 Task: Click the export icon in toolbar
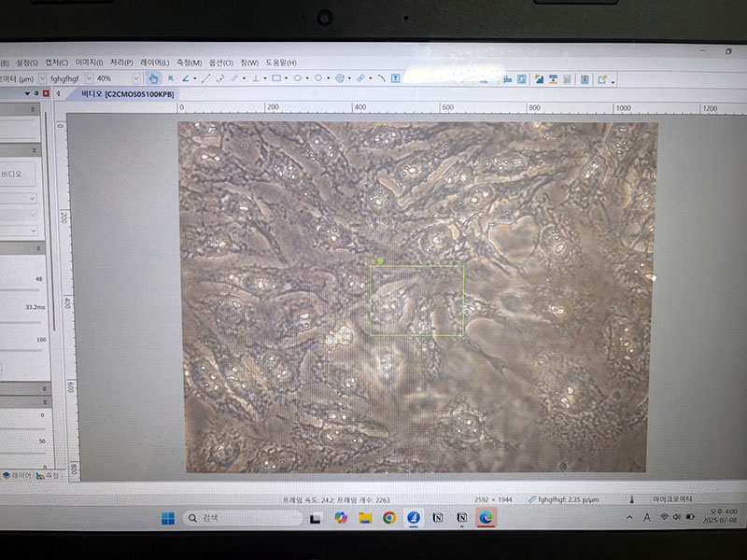602,79
